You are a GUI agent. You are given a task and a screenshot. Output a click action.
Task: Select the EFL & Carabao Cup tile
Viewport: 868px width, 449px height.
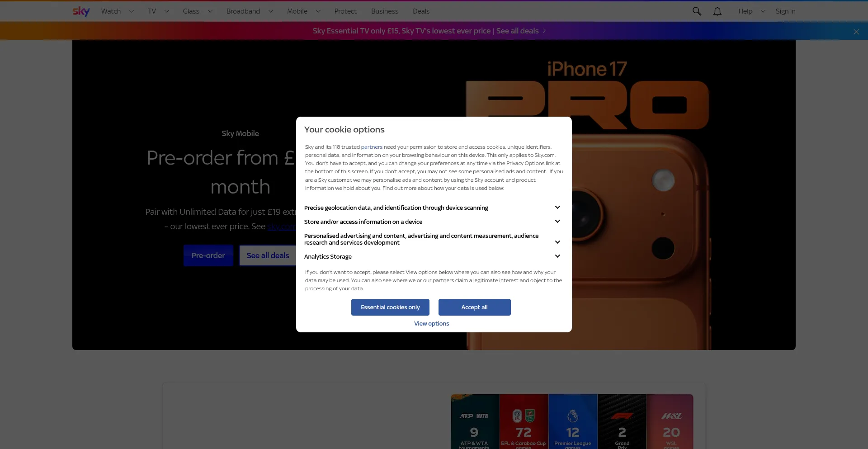click(x=524, y=421)
